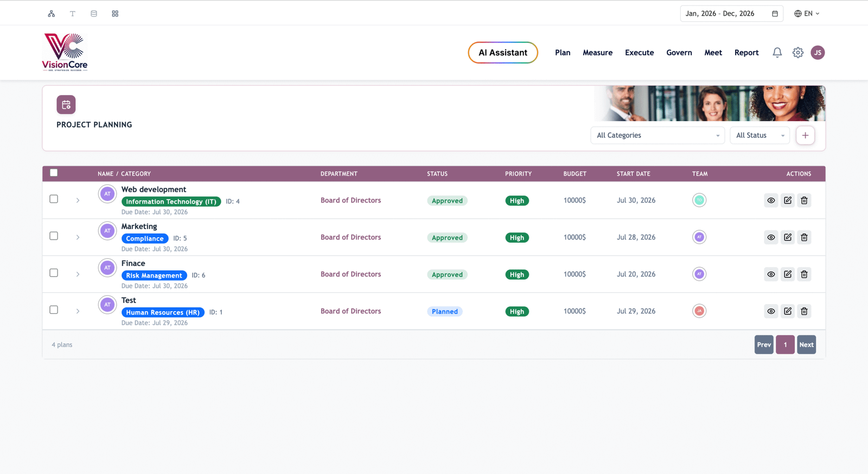The height and width of the screenshot is (474, 868).
Task: Check the Test row checkbox
Action: click(54, 309)
